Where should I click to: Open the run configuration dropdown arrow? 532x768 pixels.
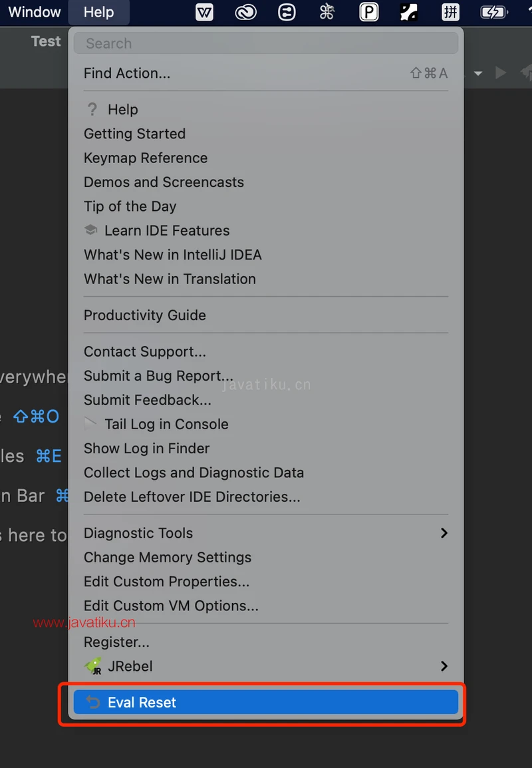pos(477,73)
